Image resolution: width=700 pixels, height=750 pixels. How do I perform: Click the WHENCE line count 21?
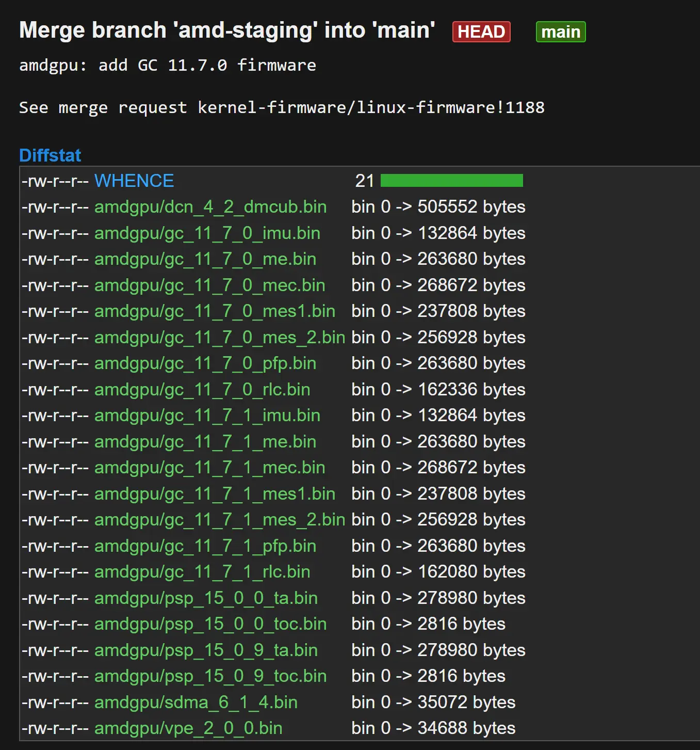[x=365, y=181]
